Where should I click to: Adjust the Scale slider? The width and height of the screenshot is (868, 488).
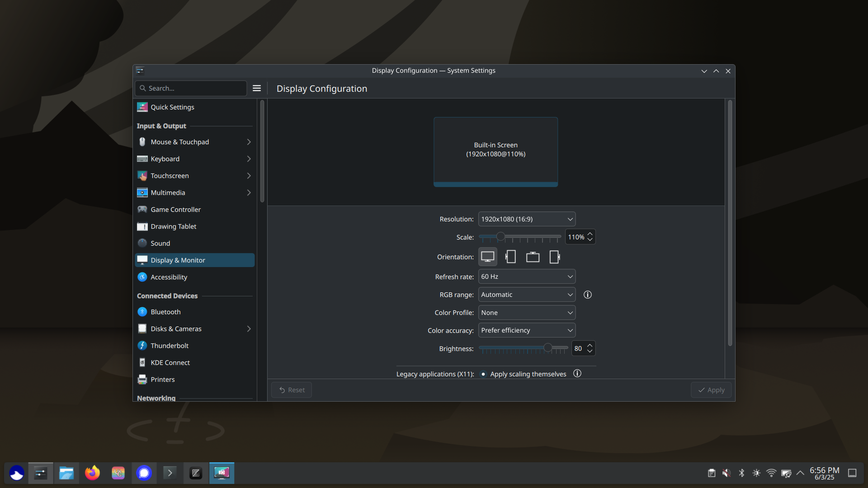[520, 237]
